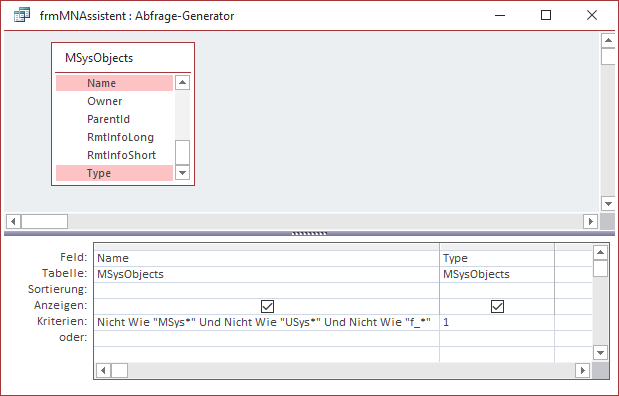Select the Type field in MSysObjects list

114,173
